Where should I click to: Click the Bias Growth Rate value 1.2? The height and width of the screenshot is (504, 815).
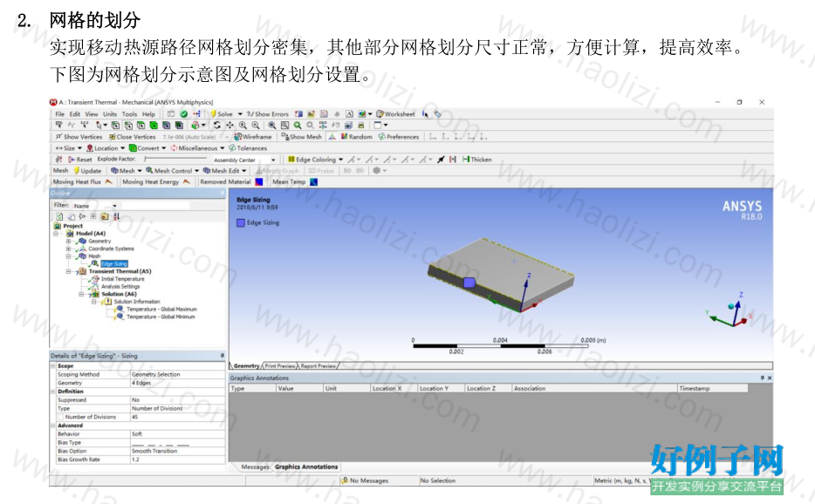coord(177,460)
